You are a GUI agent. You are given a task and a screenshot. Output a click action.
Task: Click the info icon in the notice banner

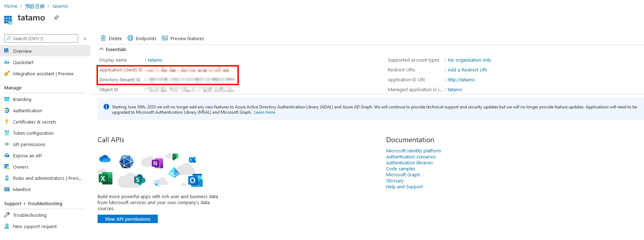106,107
